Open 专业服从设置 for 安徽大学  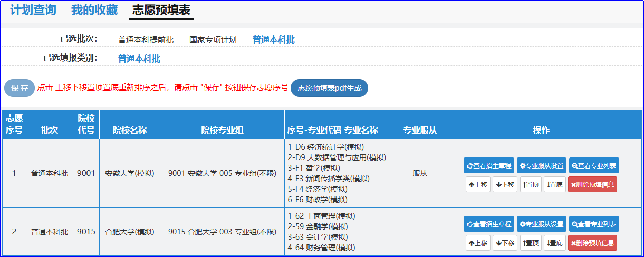point(542,165)
